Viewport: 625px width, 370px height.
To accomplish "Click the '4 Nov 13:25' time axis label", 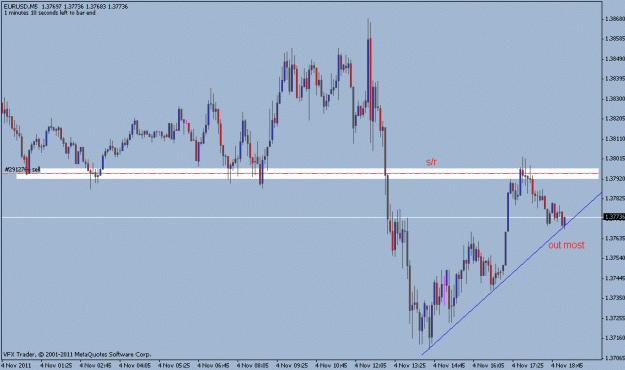I will pyautogui.click(x=410, y=365).
